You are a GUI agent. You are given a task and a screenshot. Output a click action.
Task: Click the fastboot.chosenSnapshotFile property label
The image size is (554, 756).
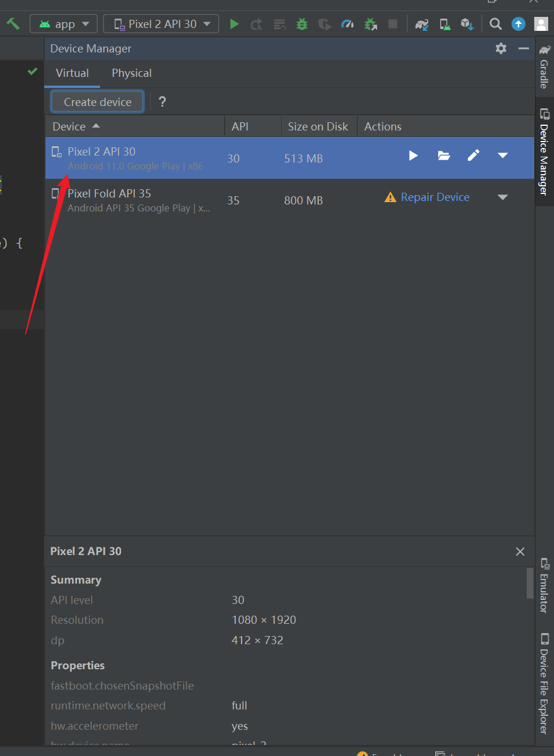pyautogui.click(x=122, y=686)
